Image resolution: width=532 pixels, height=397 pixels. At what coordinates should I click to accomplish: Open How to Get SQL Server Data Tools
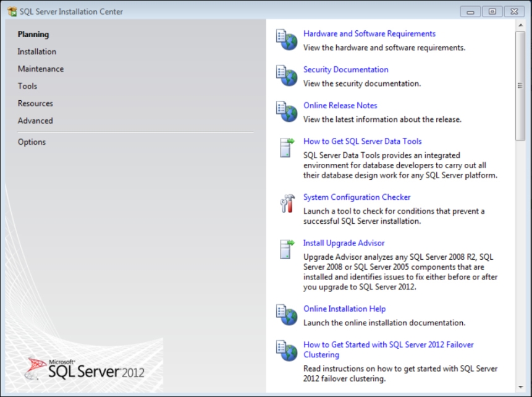(362, 142)
